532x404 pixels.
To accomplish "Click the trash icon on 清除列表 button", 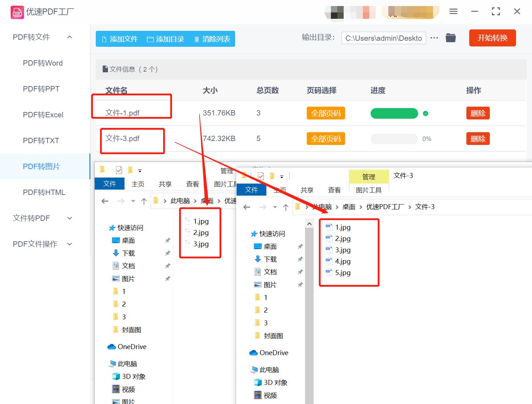I will pyautogui.click(x=197, y=39).
